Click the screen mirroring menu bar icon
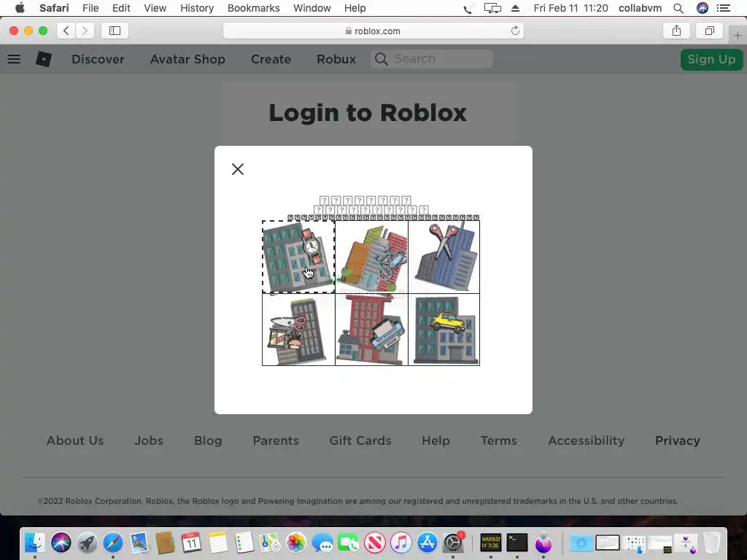 pos(492,8)
